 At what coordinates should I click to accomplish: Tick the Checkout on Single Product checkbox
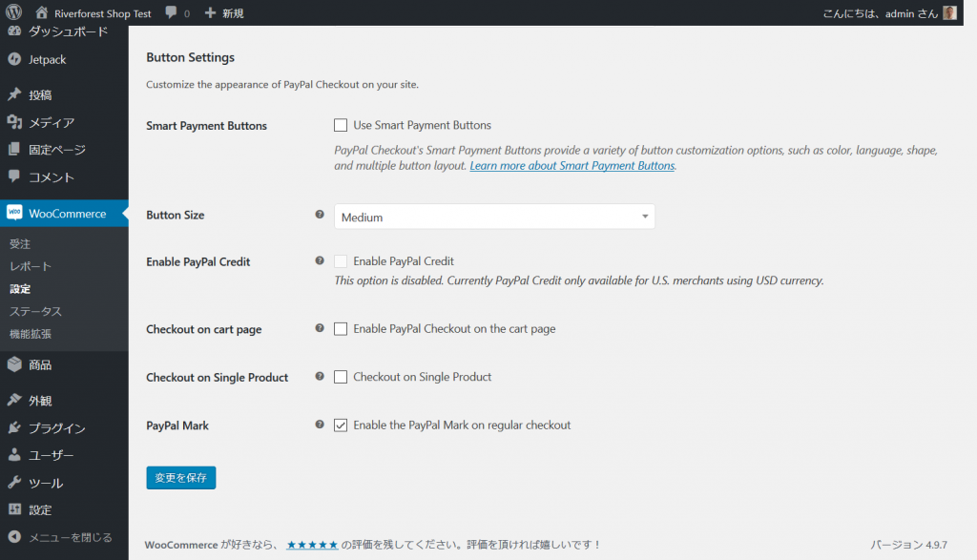[x=341, y=377]
